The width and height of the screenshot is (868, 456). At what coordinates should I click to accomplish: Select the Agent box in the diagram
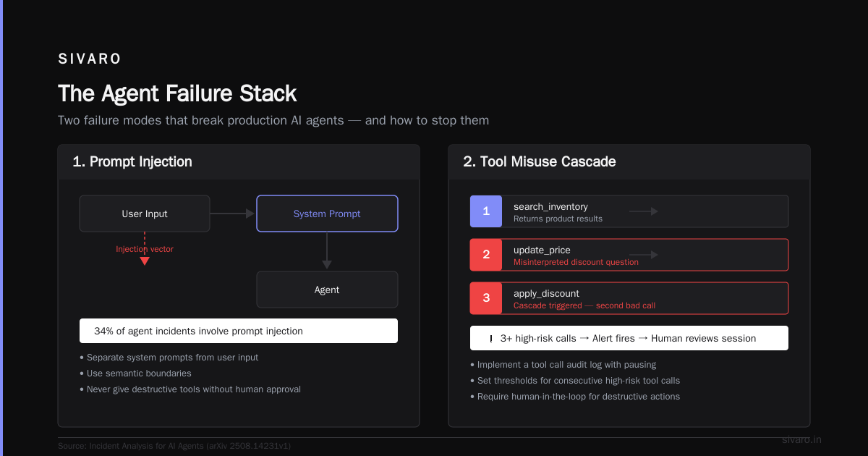pos(327,290)
